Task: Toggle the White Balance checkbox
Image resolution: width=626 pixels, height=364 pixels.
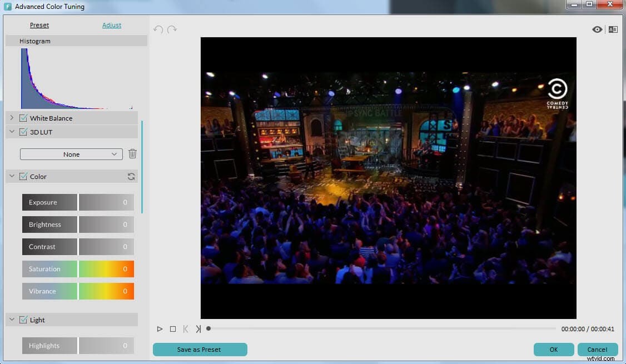Action: click(23, 118)
